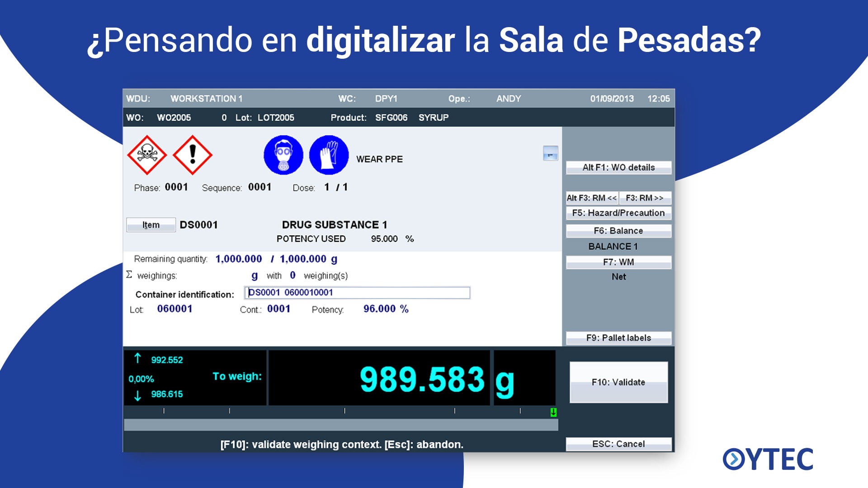This screenshot has width=868, height=488.
Task: Click the work center DPY1 in header
Action: coord(386,99)
